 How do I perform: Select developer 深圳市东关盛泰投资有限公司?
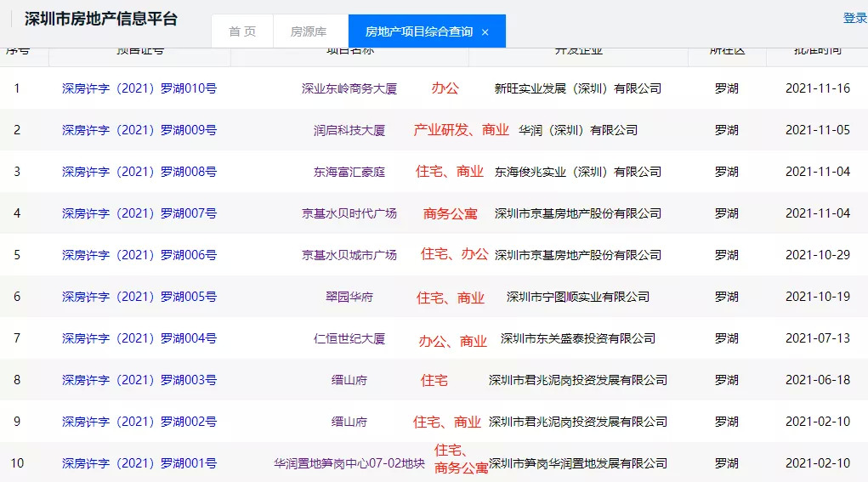tap(578, 338)
